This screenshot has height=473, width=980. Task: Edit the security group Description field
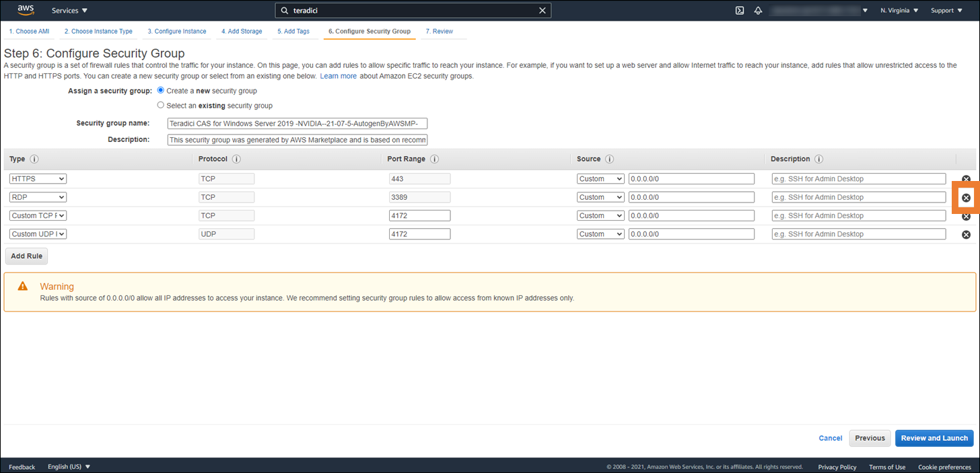coord(297,140)
